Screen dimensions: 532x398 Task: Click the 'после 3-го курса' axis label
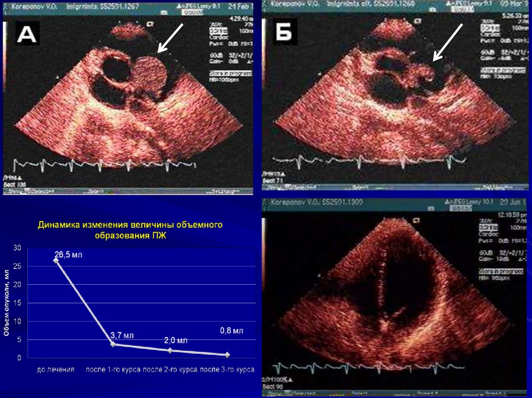tap(227, 369)
